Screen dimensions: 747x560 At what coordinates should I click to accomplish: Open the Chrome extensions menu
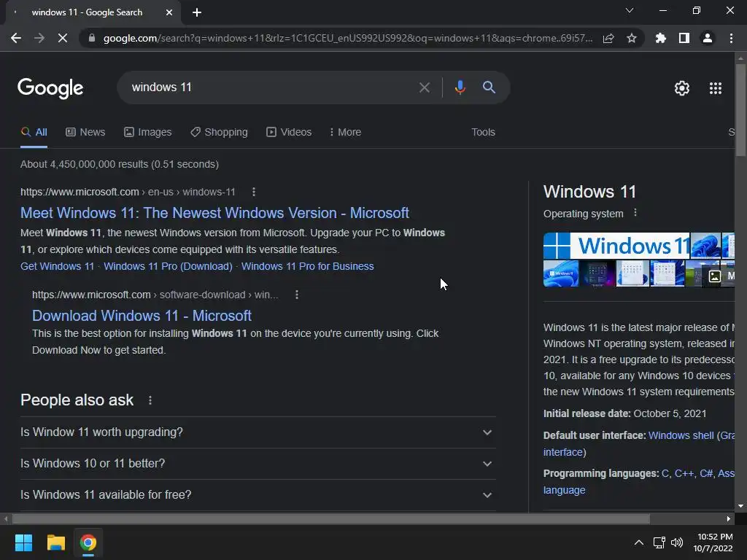point(661,38)
